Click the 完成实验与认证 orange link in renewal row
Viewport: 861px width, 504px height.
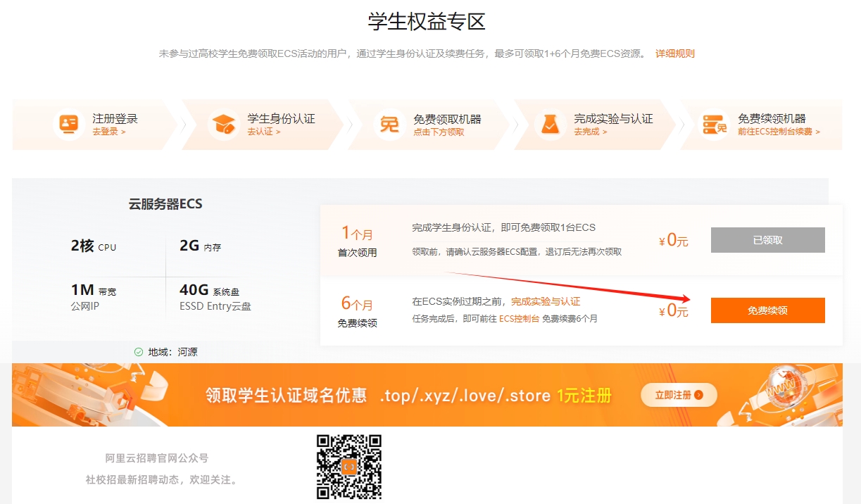(x=546, y=301)
